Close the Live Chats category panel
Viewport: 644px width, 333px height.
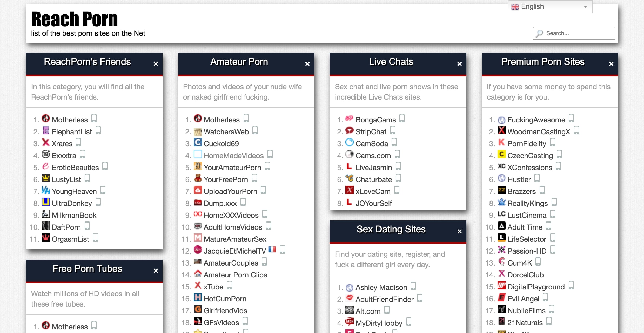coord(459,64)
